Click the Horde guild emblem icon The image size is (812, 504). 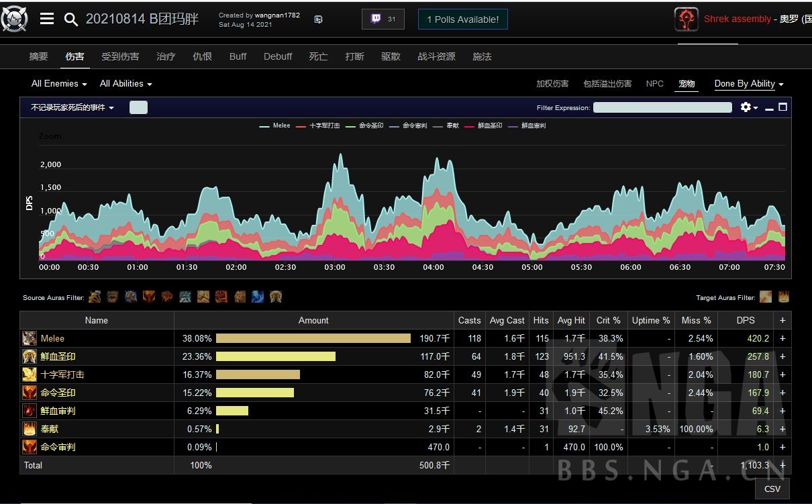[686, 19]
